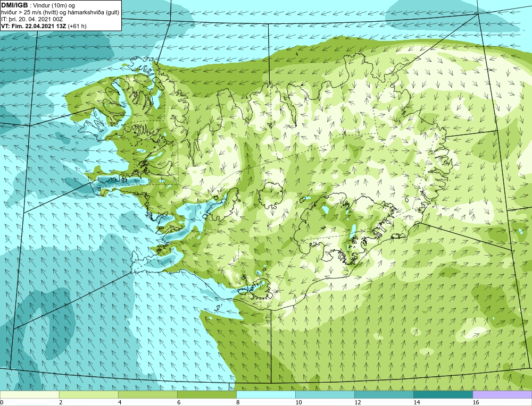Screen dimensions: 532x406
Task: Click the legend scale label '16'
Action: pyautogui.click(x=476, y=402)
